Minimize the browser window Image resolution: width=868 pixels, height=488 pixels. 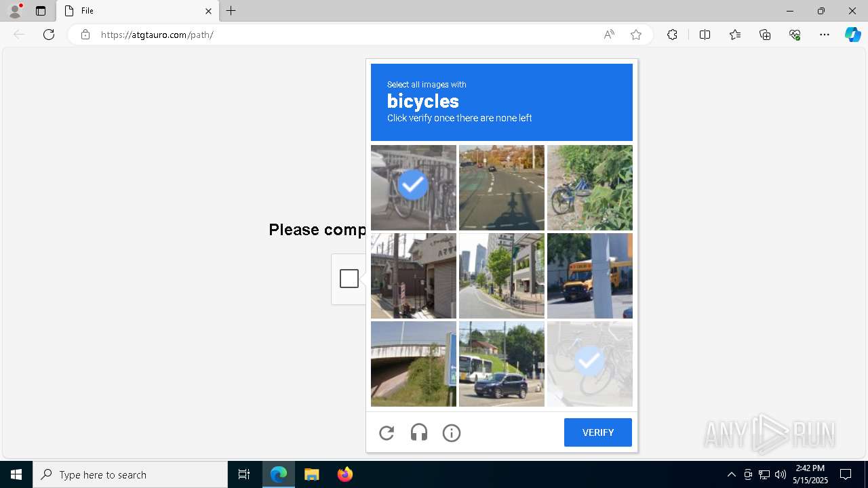[x=790, y=11]
